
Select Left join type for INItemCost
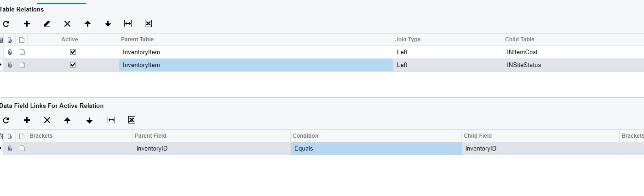(448, 52)
